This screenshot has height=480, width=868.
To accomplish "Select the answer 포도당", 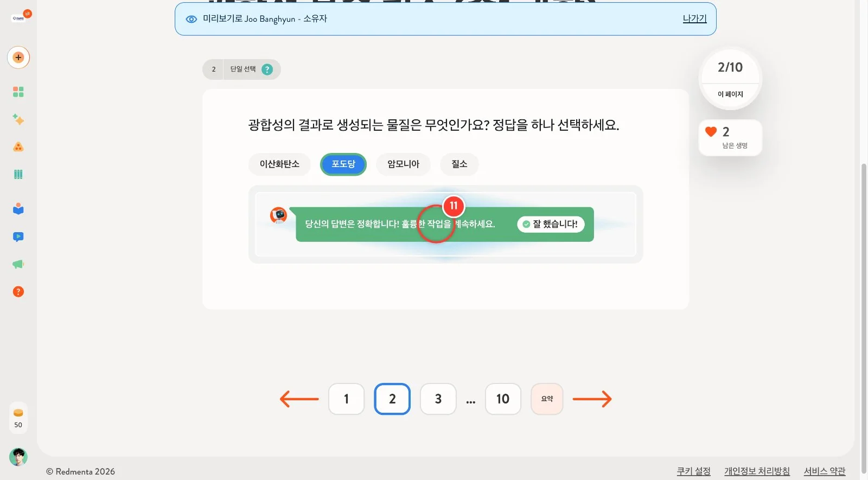I will tap(343, 164).
